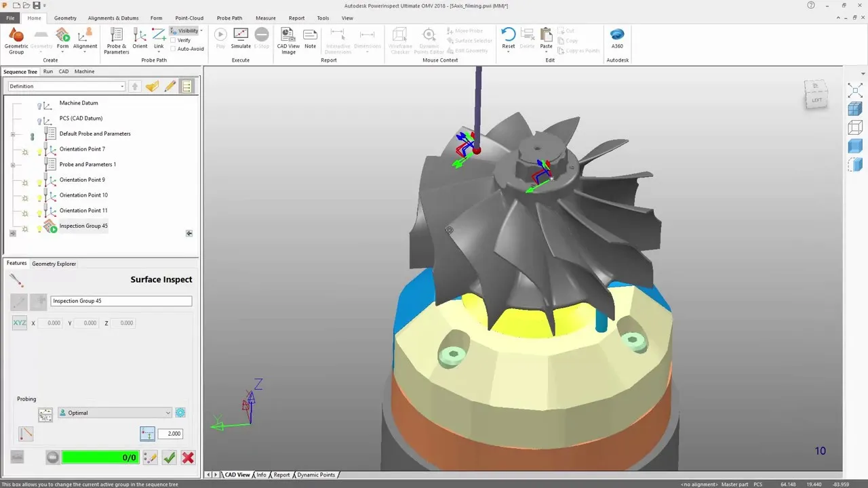
Task: Cancel with the red X button
Action: (188, 457)
